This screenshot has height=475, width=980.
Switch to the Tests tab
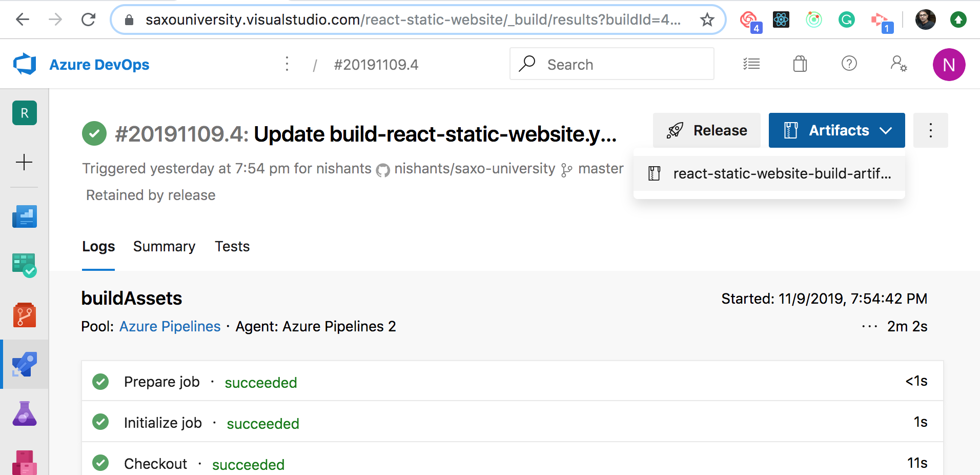[232, 247]
